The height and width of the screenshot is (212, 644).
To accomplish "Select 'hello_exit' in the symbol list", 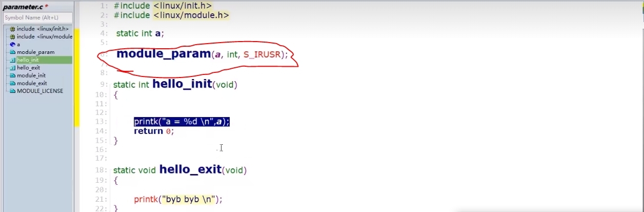I will tap(28, 67).
